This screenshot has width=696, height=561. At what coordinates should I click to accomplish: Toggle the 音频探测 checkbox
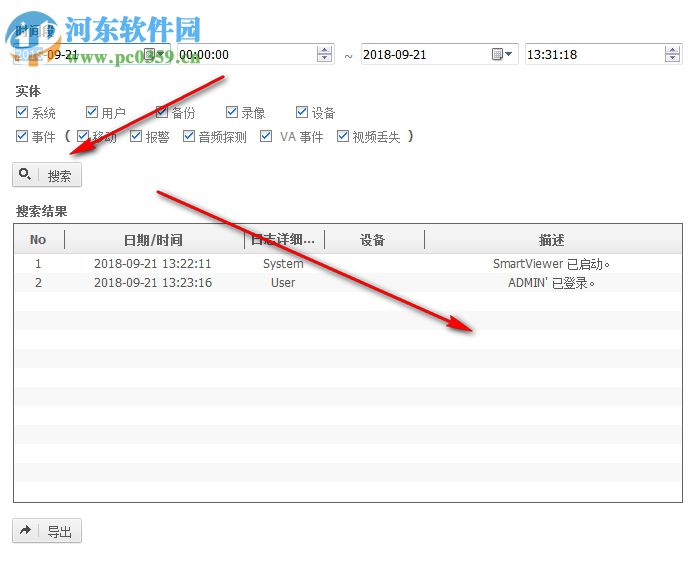[189, 136]
